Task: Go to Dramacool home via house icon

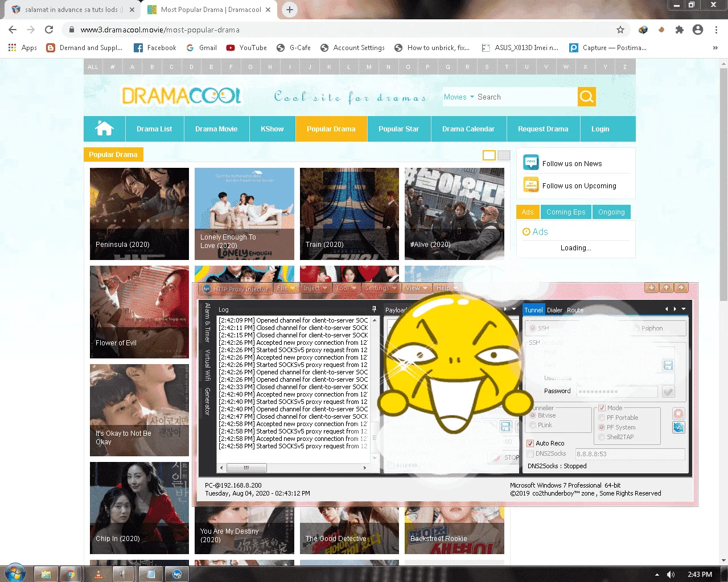Action: click(104, 129)
